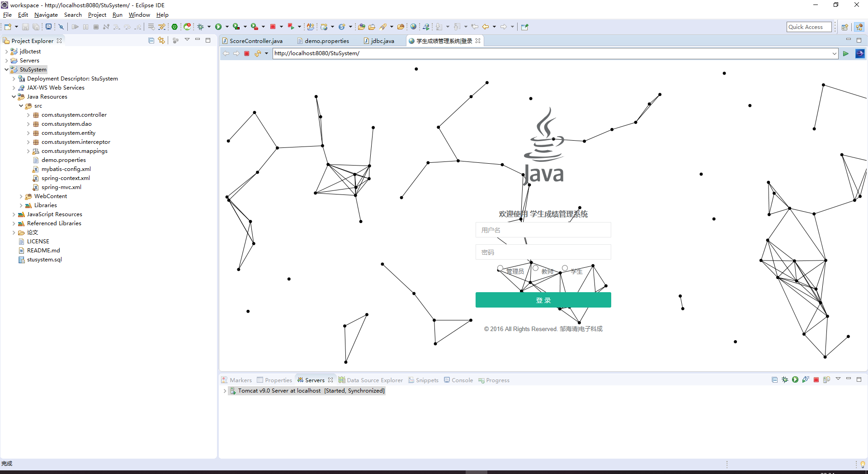The height and width of the screenshot is (474, 868).
Task: Click the Open Type icon in toolbar
Action: [x=361, y=27]
